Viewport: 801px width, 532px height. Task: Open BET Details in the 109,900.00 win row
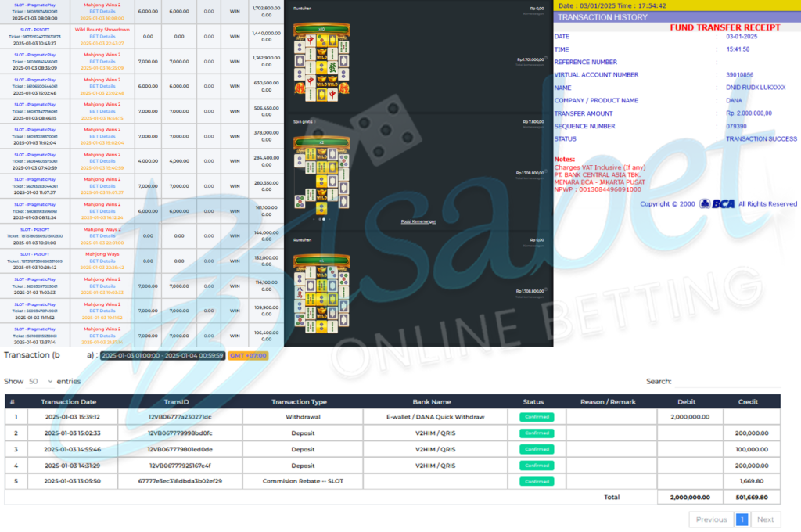click(x=102, y=311)
